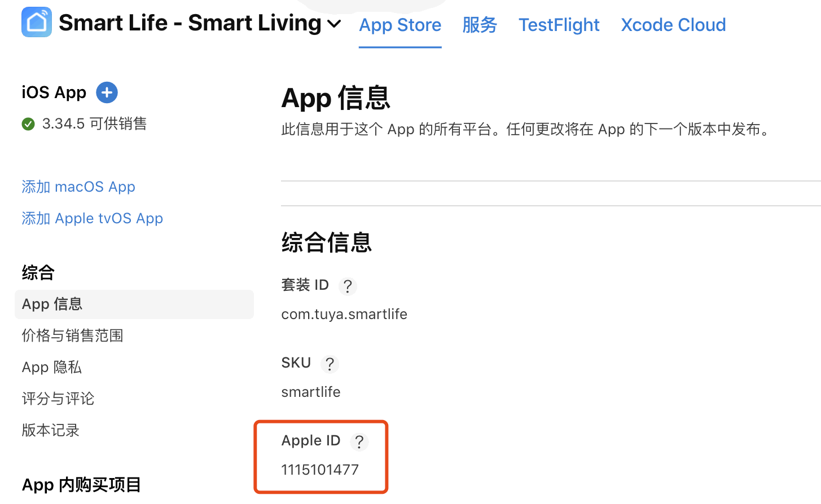The image size is (821, 504).
Task: Click the green available-for-sale status icon
Action: (x=28, y=124)
